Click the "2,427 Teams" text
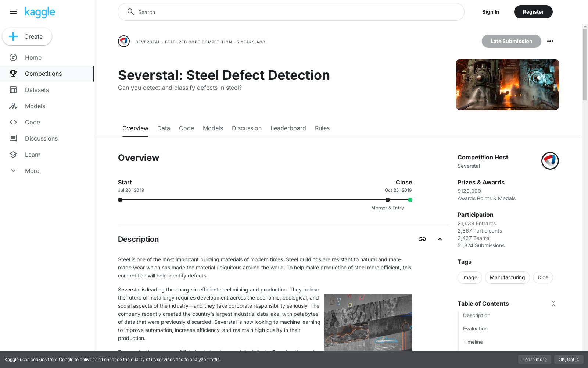 pyautogui.click(x=473, y=238)
